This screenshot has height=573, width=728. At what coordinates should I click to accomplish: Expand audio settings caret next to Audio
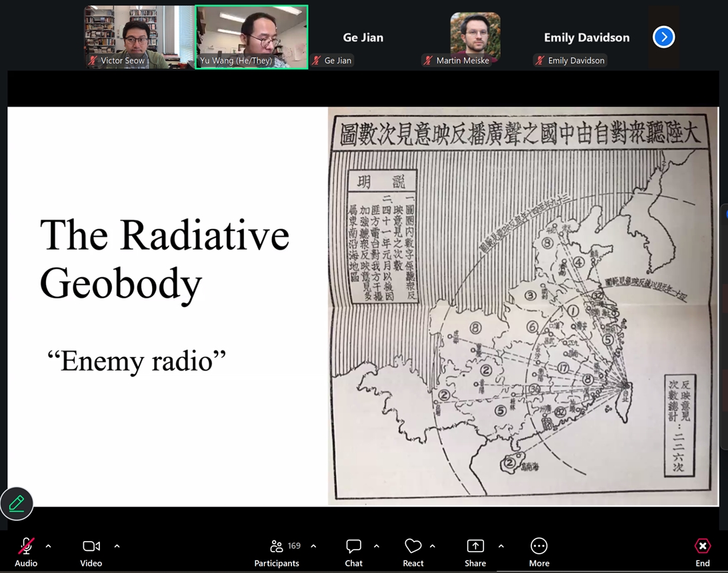pyautogui.click(x=48, y=546)
